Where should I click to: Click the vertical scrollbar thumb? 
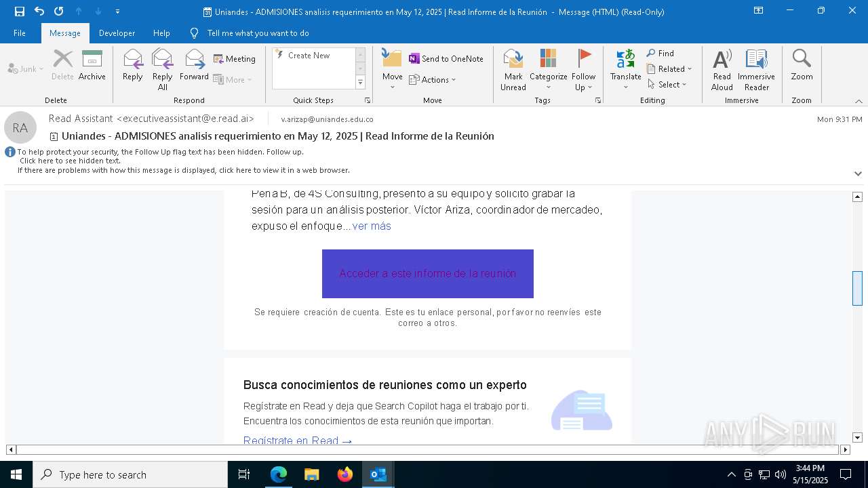pos(857,288)
